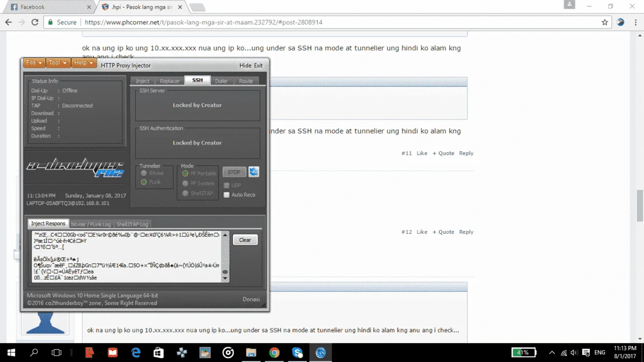Toggle the UDP checkbox
644x362 pixels.
coord(226,185)
